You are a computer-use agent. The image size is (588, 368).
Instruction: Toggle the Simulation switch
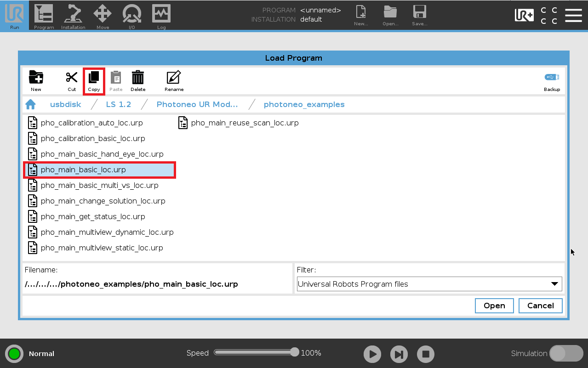tap(566, 353)
